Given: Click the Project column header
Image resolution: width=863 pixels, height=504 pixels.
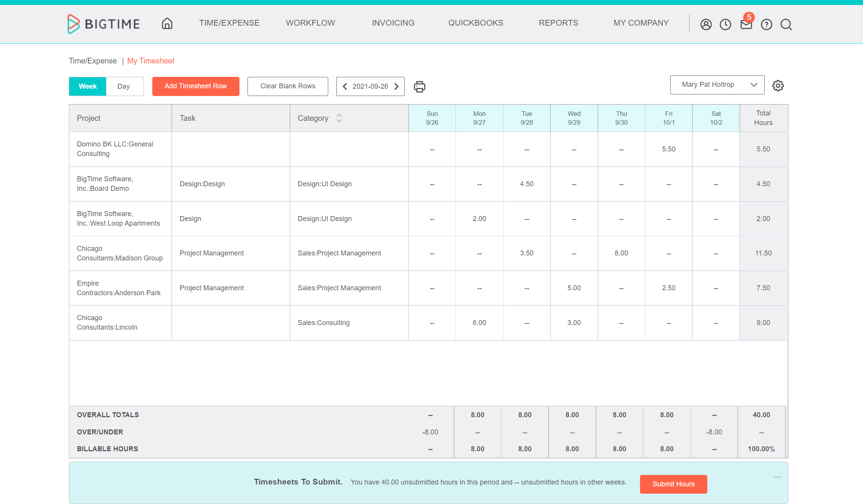Looking at the screenshot, I should point(120,118).
